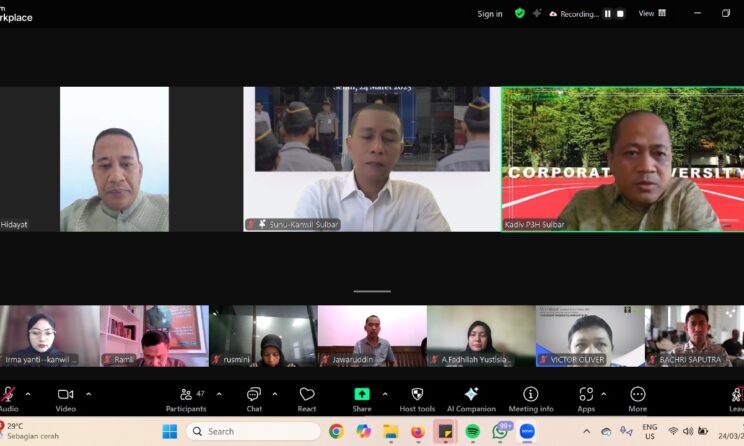Expand the Chat options caret
The width and height of the screenshot is (744, 446).
pyautogui.click(x=275, y=394)
